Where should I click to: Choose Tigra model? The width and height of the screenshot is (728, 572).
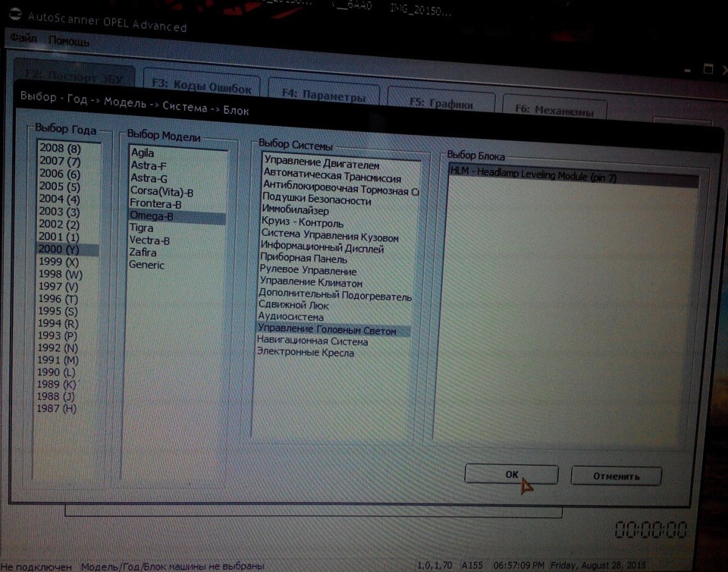[x=142, y=228]
